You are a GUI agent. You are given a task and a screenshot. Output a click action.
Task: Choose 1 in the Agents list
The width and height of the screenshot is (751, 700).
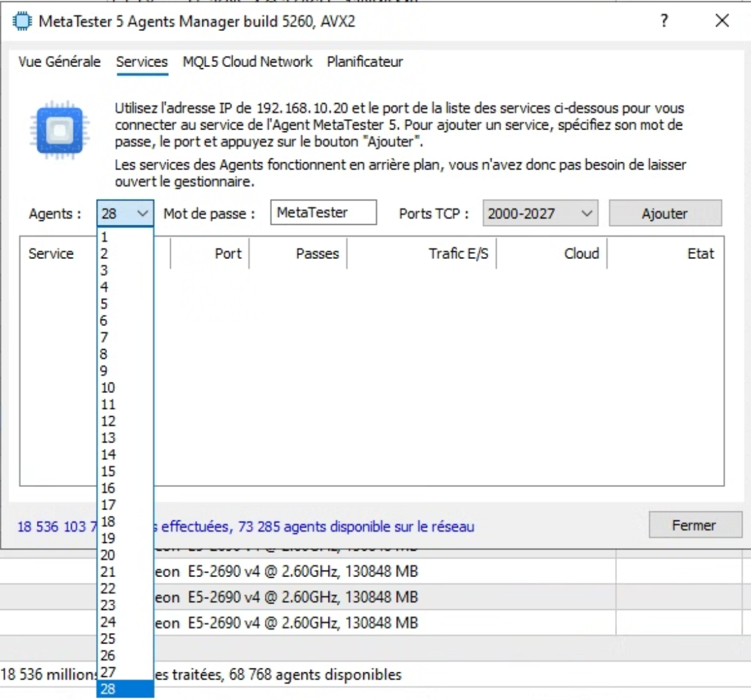point(125,237)
